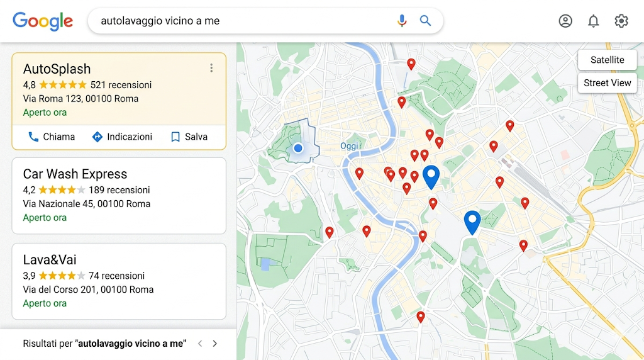Click the topmost red pin on map

[x=411, y=64]
